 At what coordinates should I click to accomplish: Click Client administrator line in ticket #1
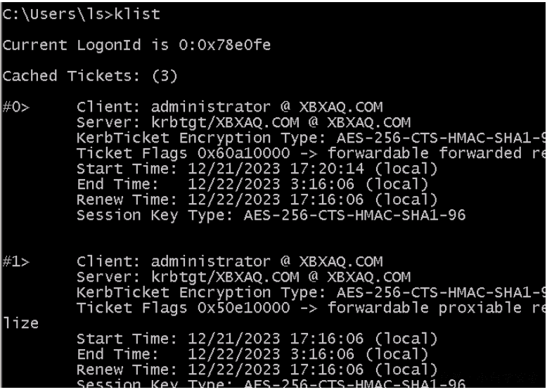coord(229,261)
